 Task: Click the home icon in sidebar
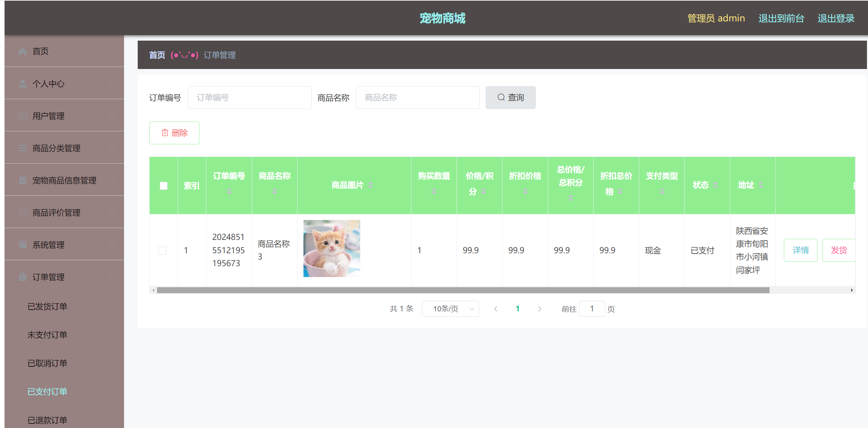coord(22,51)
